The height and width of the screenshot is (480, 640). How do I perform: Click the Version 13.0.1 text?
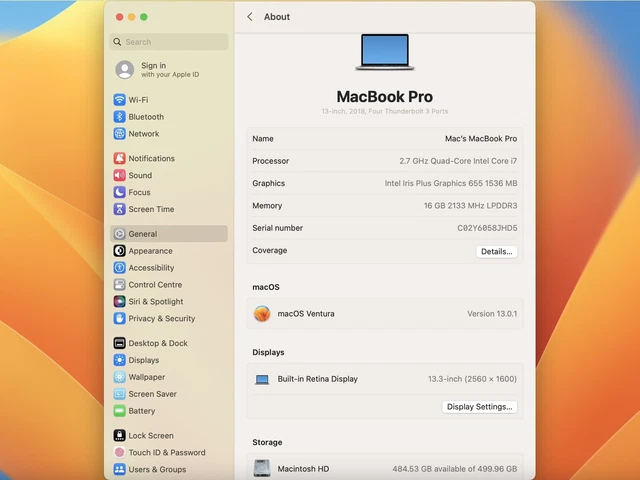click(492, 314)
